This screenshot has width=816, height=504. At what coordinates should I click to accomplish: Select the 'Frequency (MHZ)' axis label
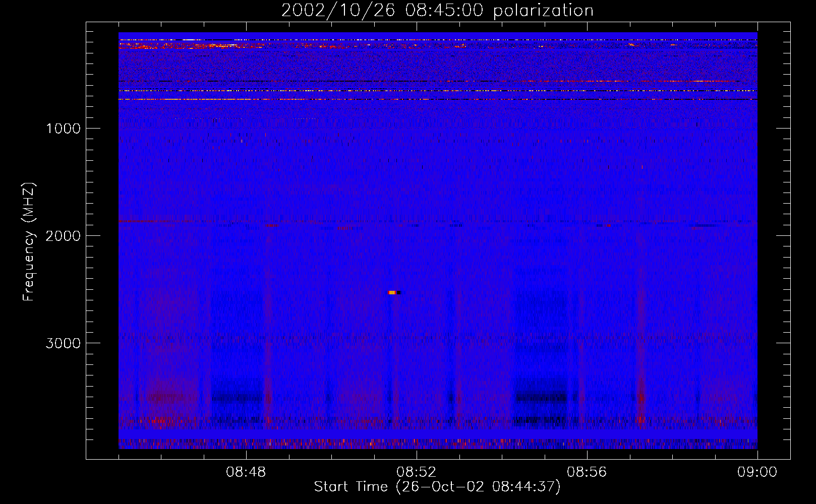29,242
